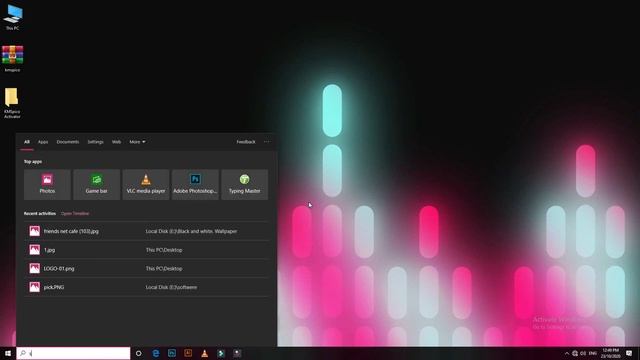Expand the More dropdown in search
The height and width of the screenshot is (360, 640).
137,142
